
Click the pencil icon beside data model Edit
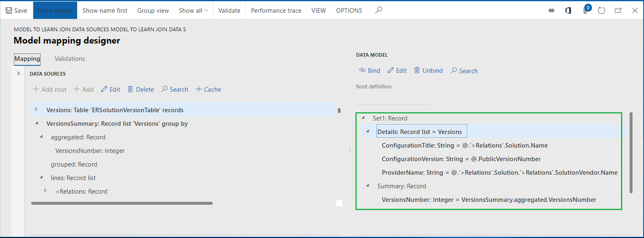[x=391, y=70]
